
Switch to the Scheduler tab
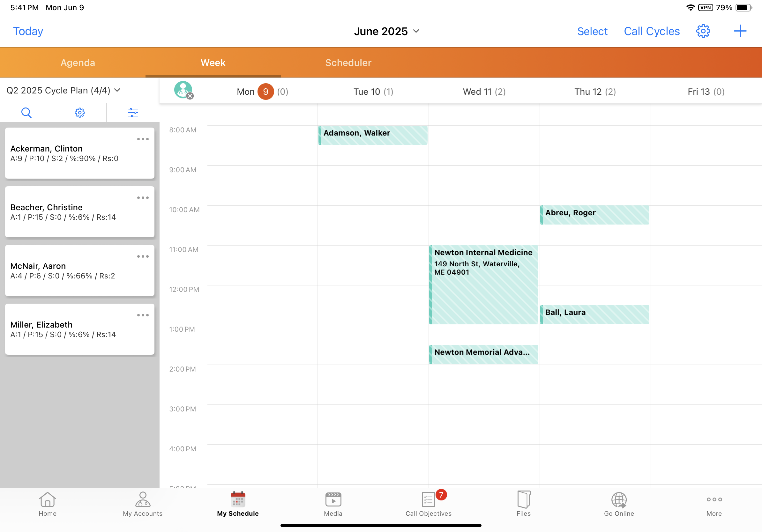pyautogui.click(x=348, y=63)
